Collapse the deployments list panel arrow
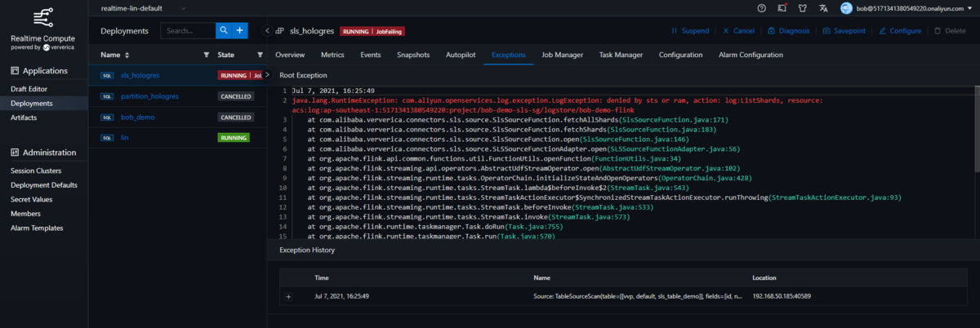Screen dimensions: 980x328 click(267, 31)
